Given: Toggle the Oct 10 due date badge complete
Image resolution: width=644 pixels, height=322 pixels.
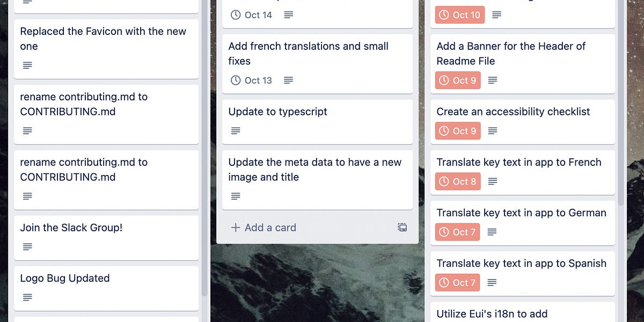Looking at the screenshot, I should click(459, 15).
